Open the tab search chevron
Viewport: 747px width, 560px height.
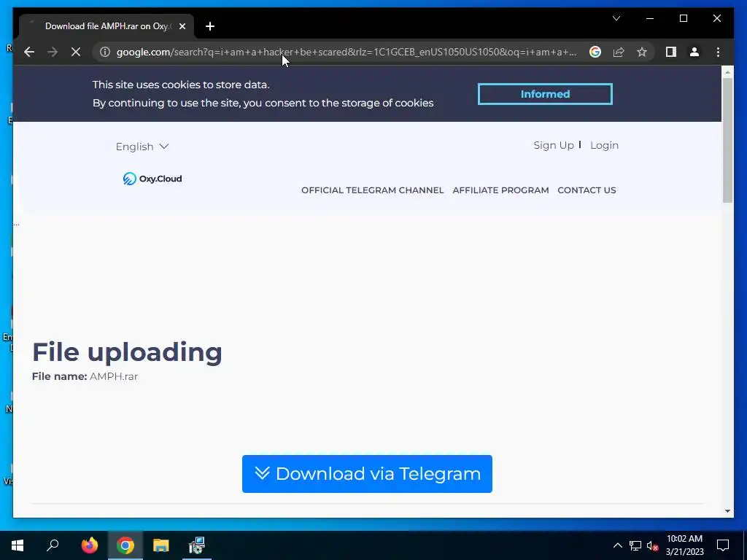(616, 18)
